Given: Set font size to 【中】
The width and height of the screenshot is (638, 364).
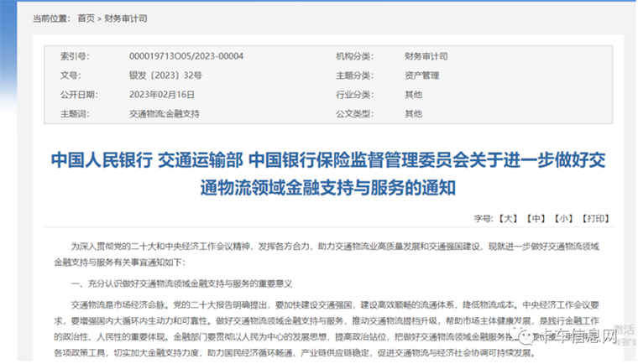Looking at the screenshot, I should coord(536,218).
